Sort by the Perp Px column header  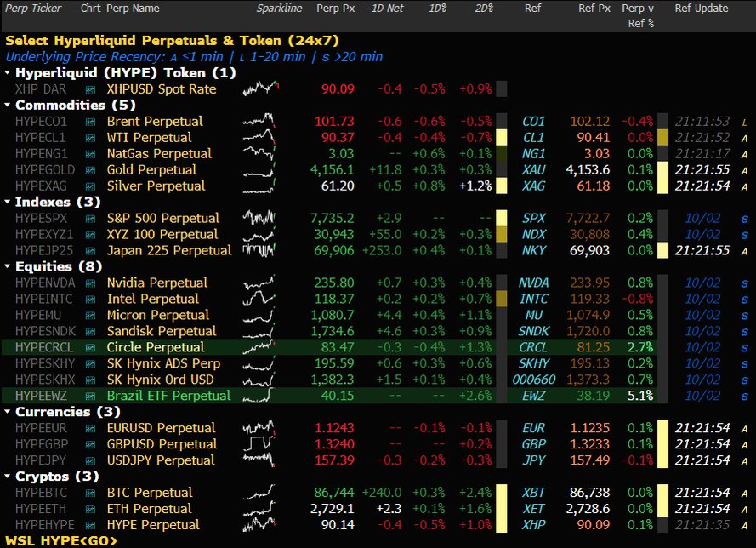click(336, 9)
